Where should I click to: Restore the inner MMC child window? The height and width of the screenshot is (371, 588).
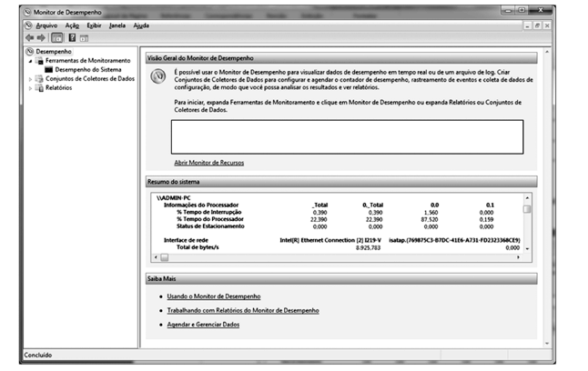(x=537, y=25)
